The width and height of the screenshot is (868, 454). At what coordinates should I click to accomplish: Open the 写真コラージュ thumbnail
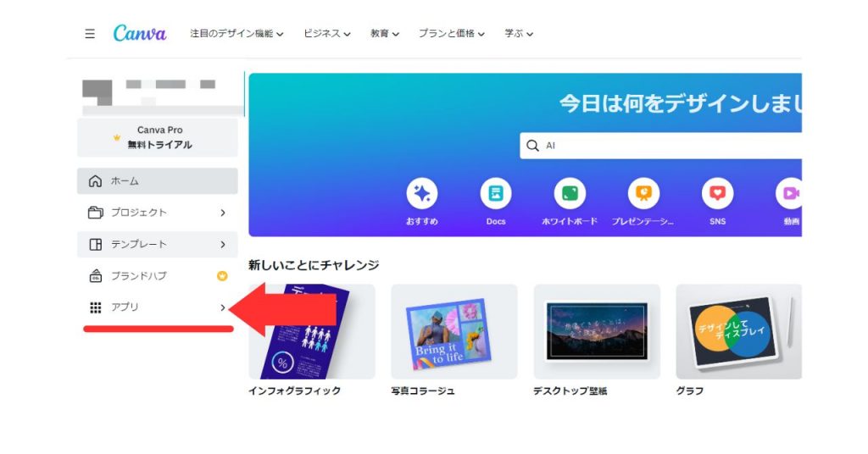[454, 332]
